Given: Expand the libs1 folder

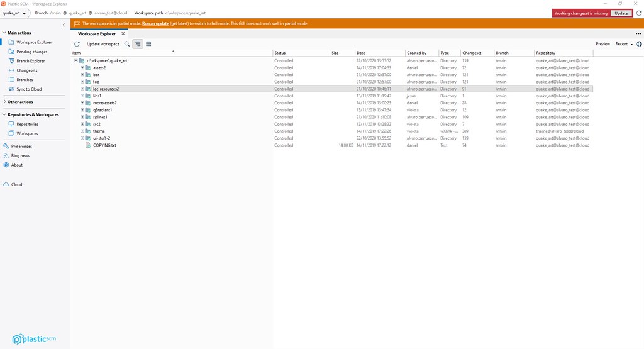Looking at the screenshot, I should (82, 96).
